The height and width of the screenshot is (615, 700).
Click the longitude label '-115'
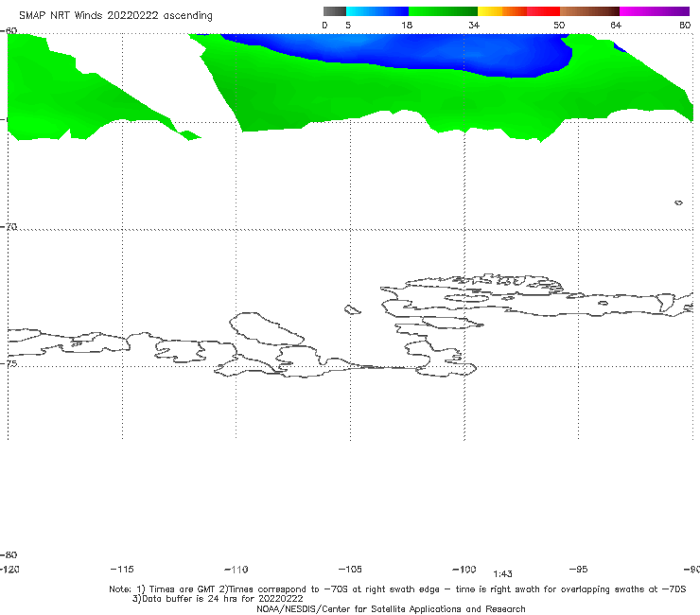122,569
